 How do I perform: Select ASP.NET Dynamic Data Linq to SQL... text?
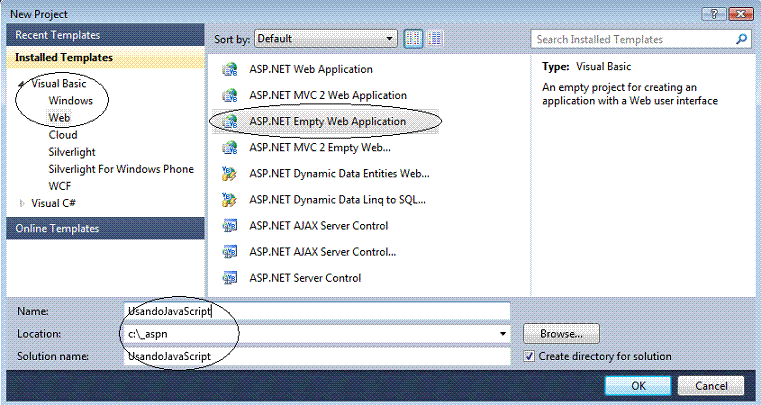tap(337, 200)
